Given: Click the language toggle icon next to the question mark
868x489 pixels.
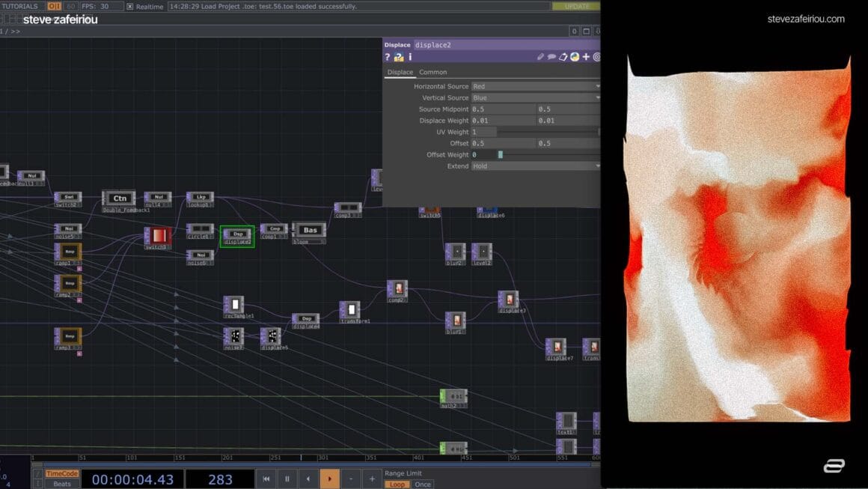Looking at the screenshot, I should tap(398, 57).
